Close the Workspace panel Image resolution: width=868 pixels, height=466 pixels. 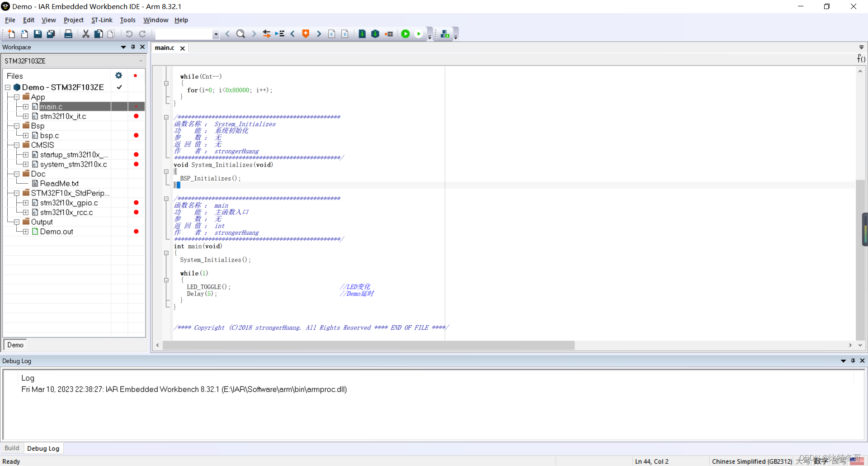[x=142, y=47]
